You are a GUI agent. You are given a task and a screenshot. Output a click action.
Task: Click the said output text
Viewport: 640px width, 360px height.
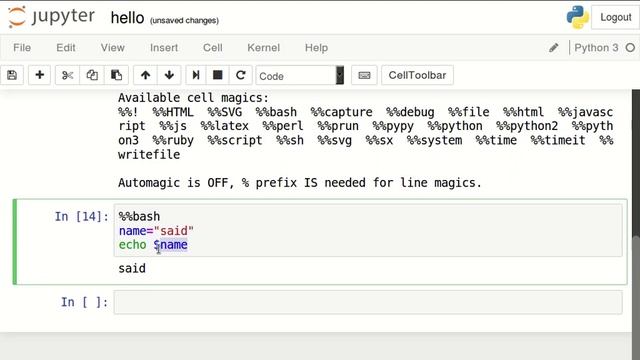[x=132, y=268]
